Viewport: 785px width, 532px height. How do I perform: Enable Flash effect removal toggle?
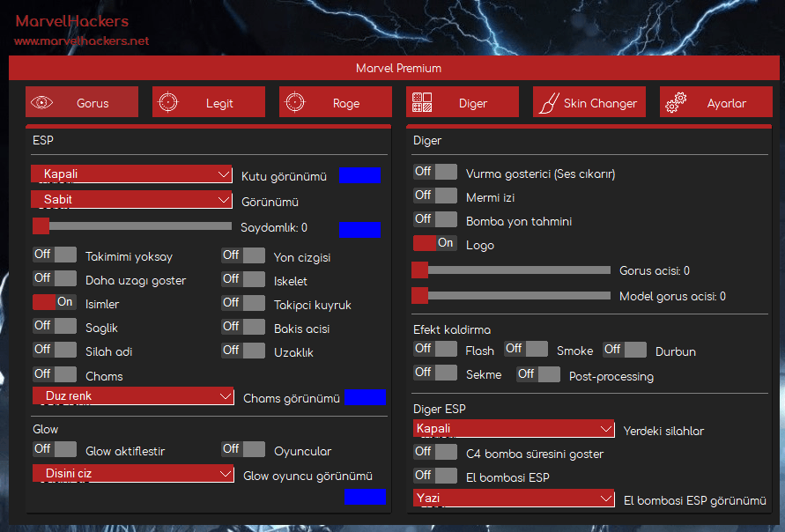435,348
